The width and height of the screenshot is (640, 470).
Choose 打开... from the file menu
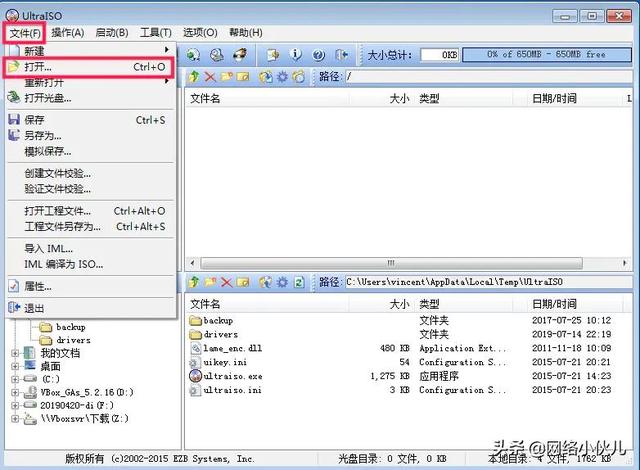[x=89, y=67]
